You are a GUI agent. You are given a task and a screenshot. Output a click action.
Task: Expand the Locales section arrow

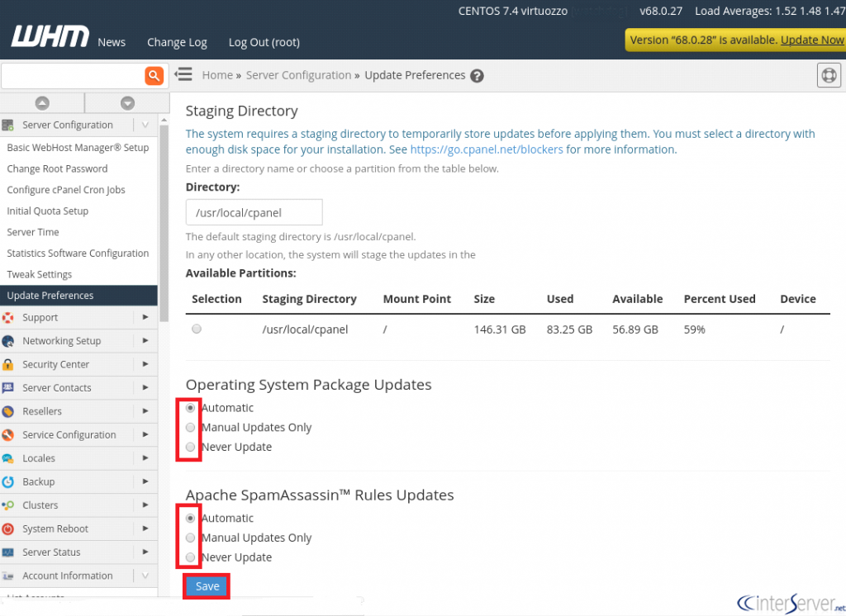tap(145, 458)
